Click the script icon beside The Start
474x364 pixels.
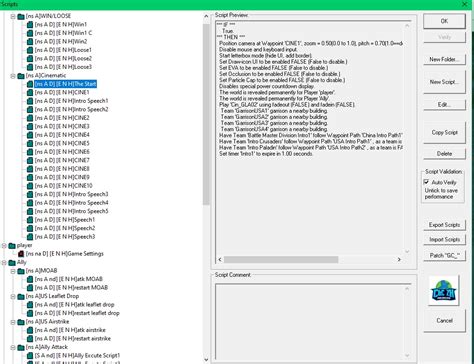coord(30,84)
